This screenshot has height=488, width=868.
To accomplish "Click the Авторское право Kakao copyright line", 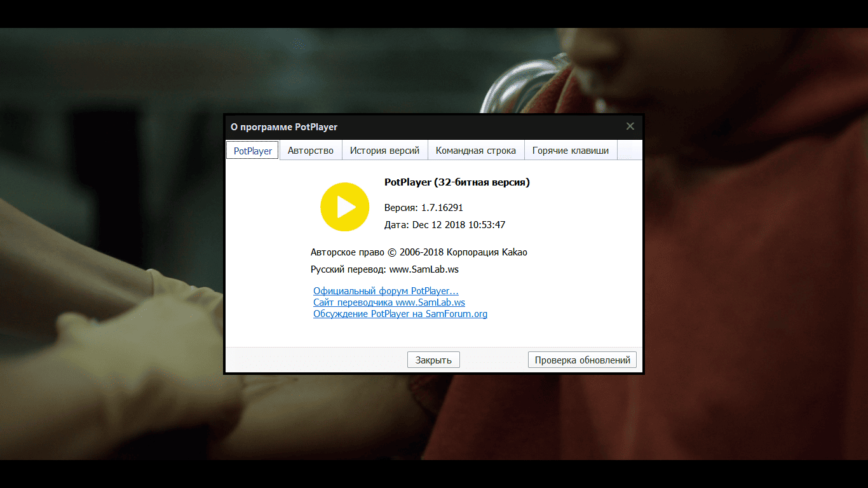I will (419, 252).
